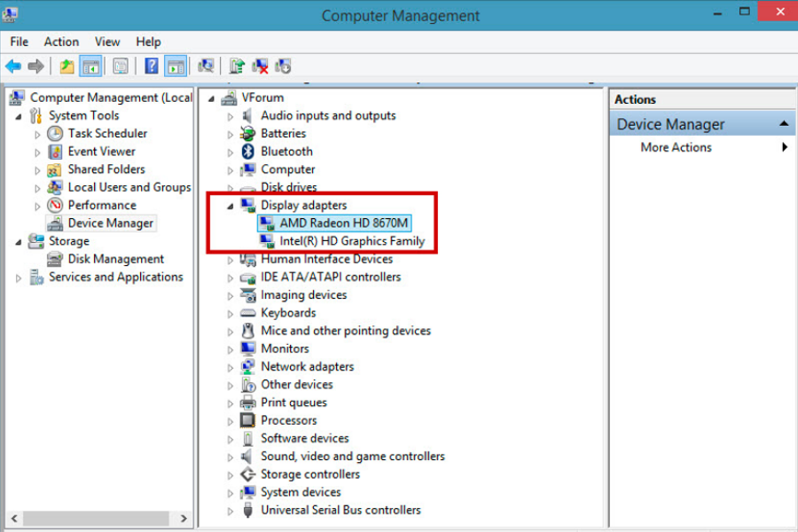Open the Action menu
798x532 pixels.
point(61,42)
